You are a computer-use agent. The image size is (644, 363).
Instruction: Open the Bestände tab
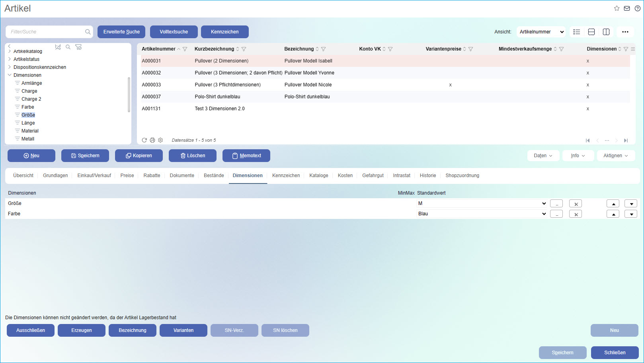click(x=214, y=176)
